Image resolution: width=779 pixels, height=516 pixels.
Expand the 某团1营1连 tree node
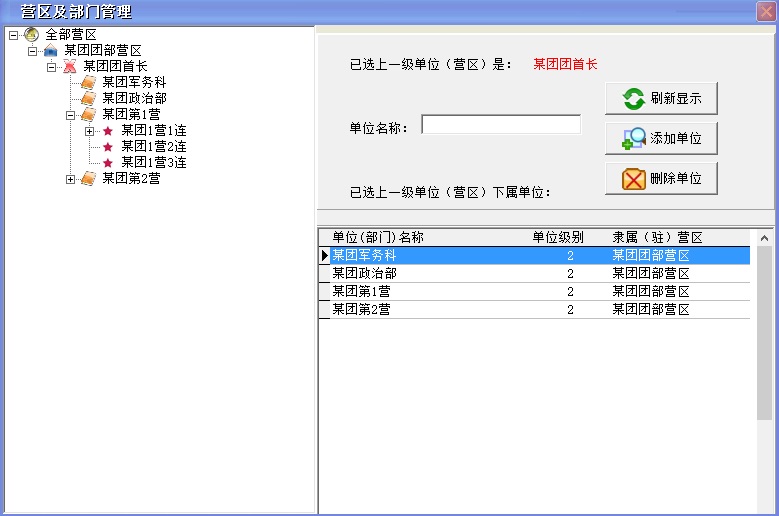[90, 131]
